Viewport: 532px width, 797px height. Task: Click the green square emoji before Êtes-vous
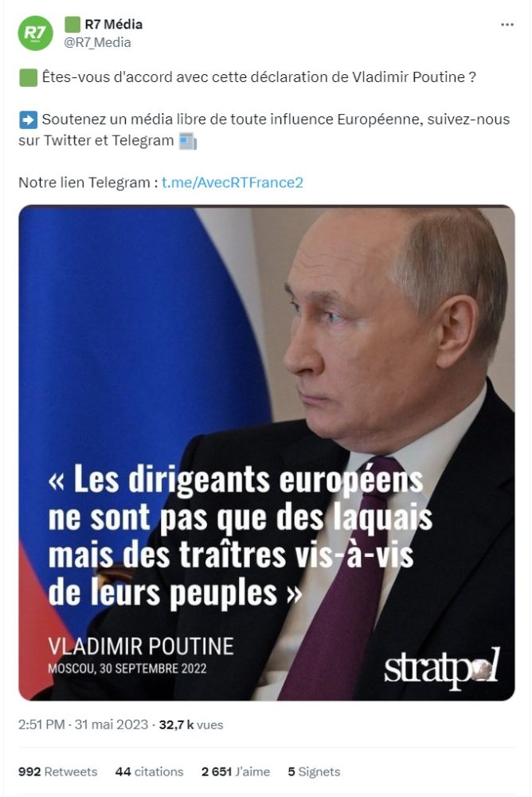point(28,78)
